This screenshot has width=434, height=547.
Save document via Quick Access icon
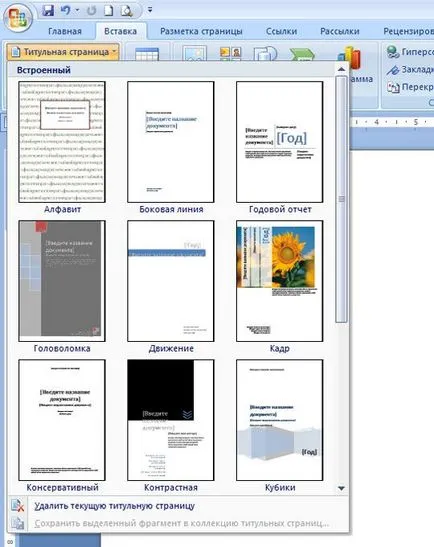pos(48,10)
